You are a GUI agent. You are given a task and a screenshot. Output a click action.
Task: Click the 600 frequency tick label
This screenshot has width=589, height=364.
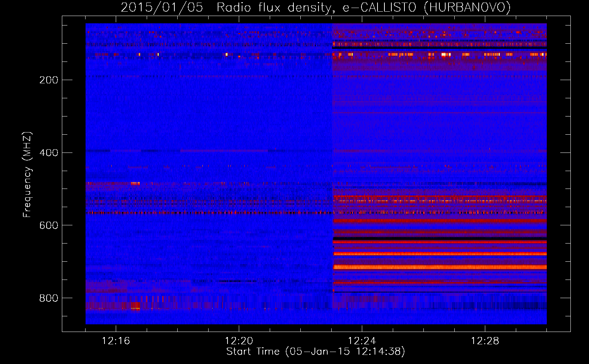[x=49, y=225]
